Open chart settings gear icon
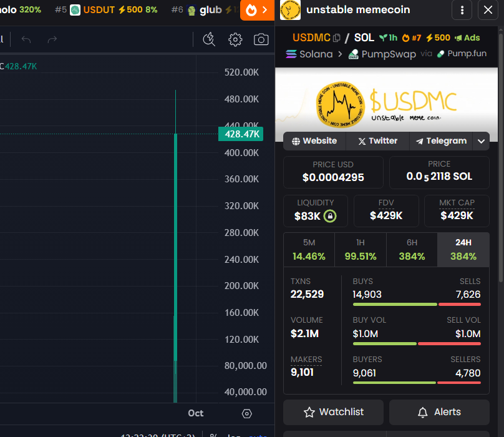 point(235,39)
